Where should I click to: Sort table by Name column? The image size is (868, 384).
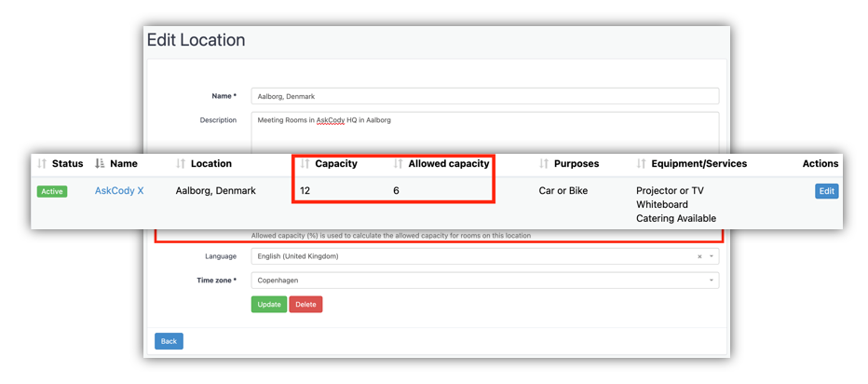(x=116, y=163)
